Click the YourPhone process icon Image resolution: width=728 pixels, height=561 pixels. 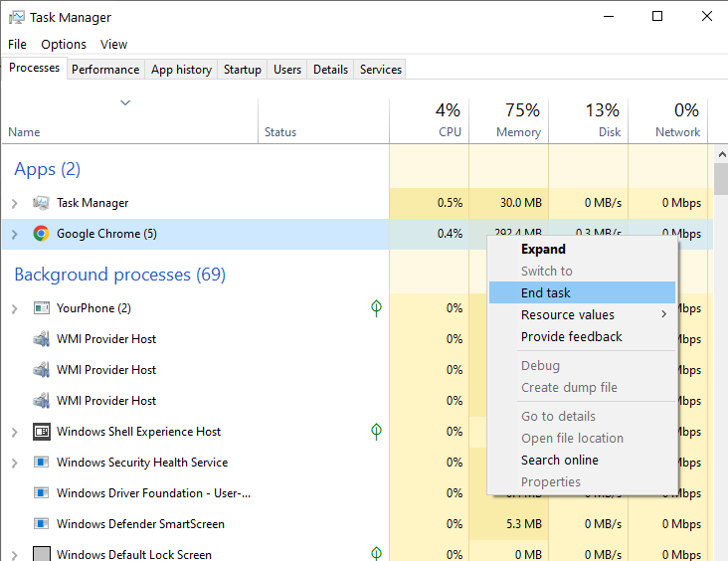pos(42,308)
